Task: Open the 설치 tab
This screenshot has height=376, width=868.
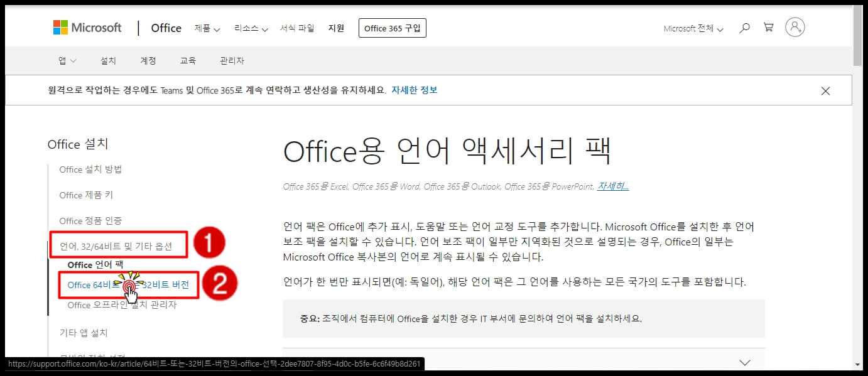Action: tap(108, 61)
